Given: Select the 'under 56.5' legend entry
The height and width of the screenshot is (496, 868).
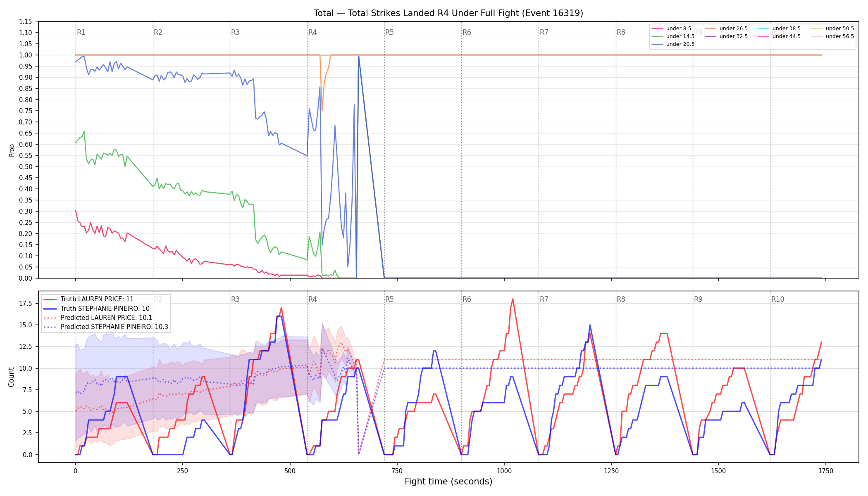Looking at the screenshot, I should coord(832,36).
